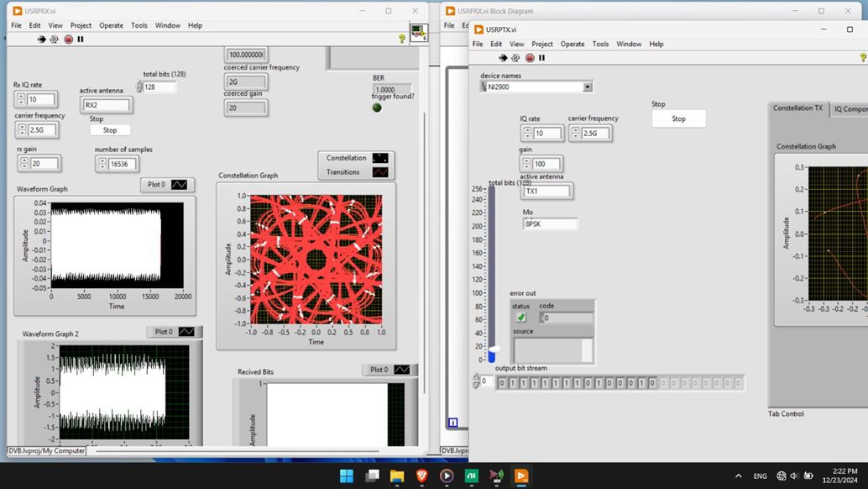Click carrier frequency stepper in USRPTX
This screenshot has height=489, width=868.
coord(576,133)
